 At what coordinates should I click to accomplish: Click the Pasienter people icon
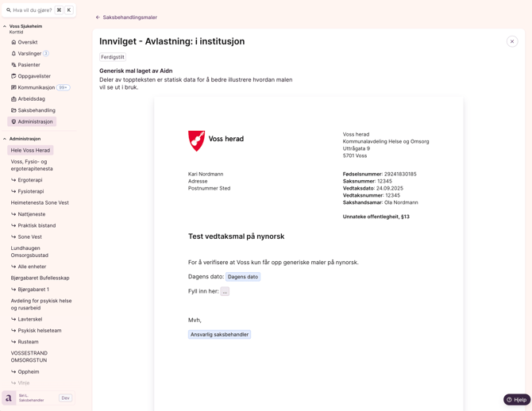coord(13,65)
